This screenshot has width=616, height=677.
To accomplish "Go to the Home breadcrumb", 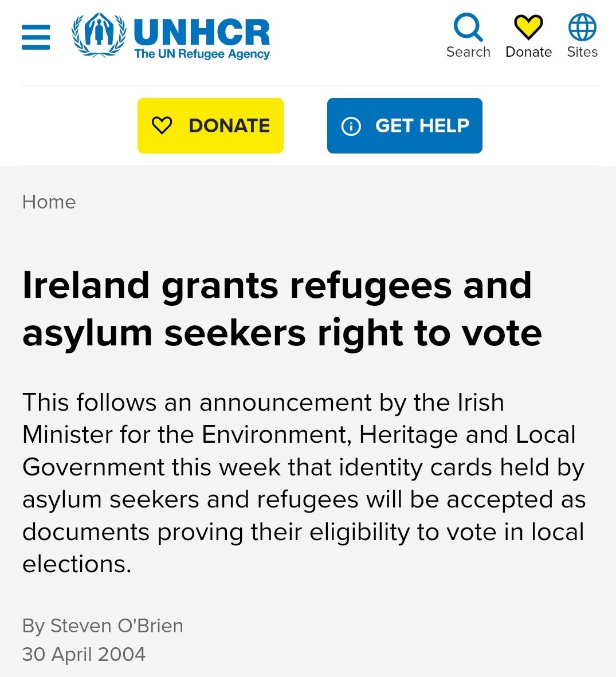I will 49,202.
